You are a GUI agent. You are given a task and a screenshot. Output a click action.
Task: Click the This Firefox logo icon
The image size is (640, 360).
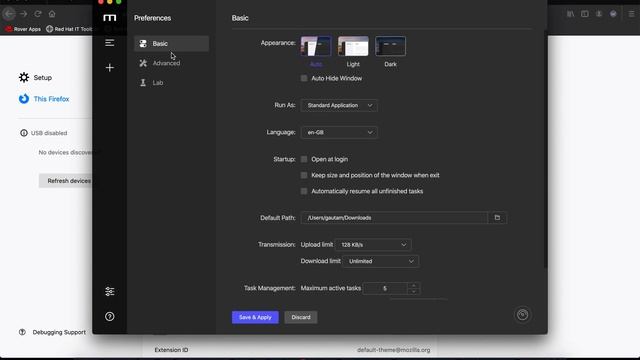point(24,99)
